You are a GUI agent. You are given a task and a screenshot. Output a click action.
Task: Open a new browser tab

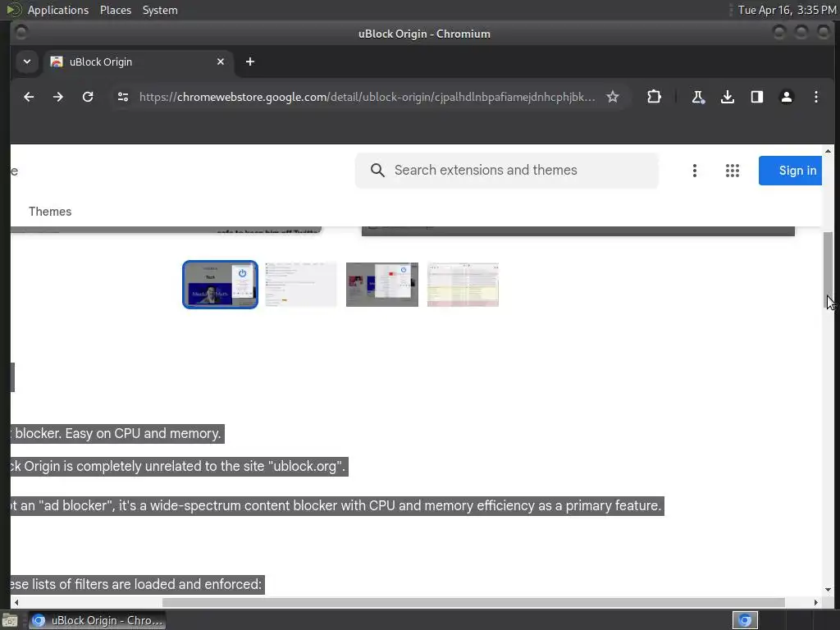click(249, 62)
